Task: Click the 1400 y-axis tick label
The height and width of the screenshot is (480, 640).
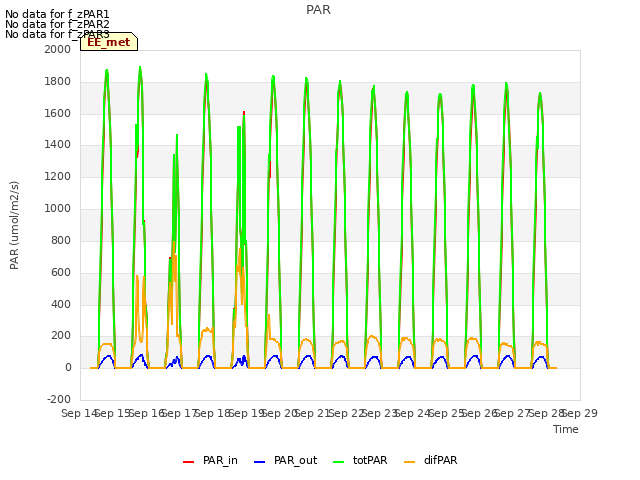Action: [x=58, y=144]
